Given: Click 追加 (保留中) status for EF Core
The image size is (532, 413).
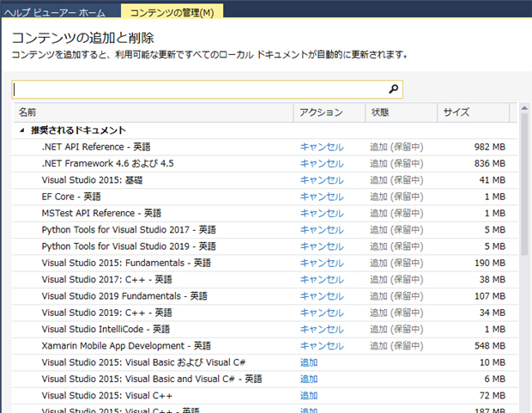Looking at the screenshot, I should (x=396, y=197).
